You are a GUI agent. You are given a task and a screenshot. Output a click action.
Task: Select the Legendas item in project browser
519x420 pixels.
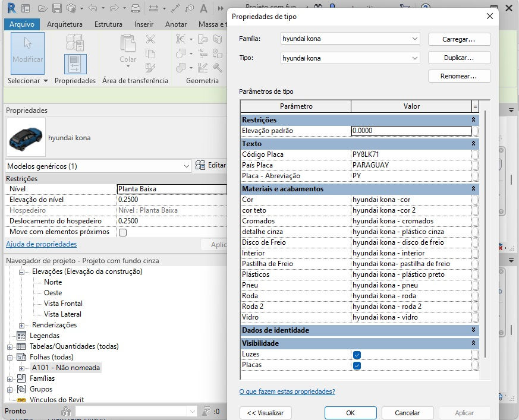click(x=45, y=336)
